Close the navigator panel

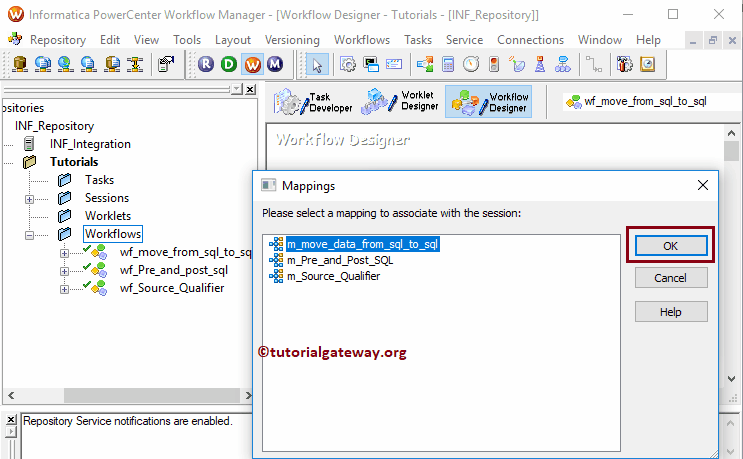250,89
